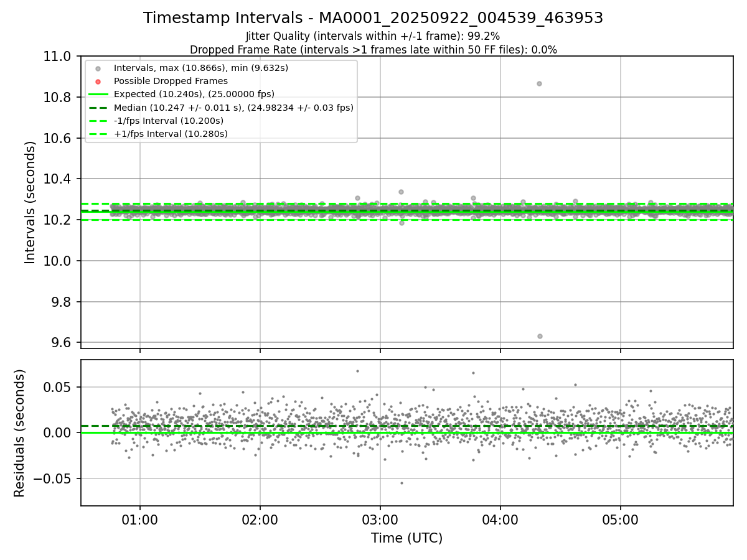Viewport: 747px width, 560px height.
Task: Click the gray marker beside 'Intervals, max' legend
Action: (98, 68)
